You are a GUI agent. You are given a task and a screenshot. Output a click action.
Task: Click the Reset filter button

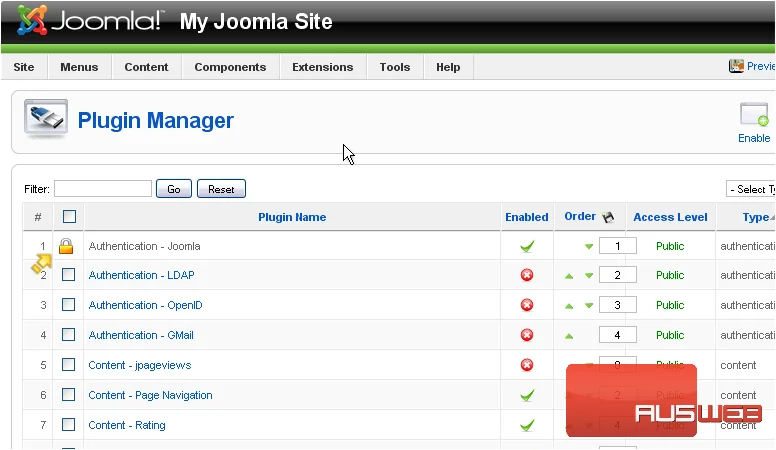pyautogui.click(x=221, y=189)
